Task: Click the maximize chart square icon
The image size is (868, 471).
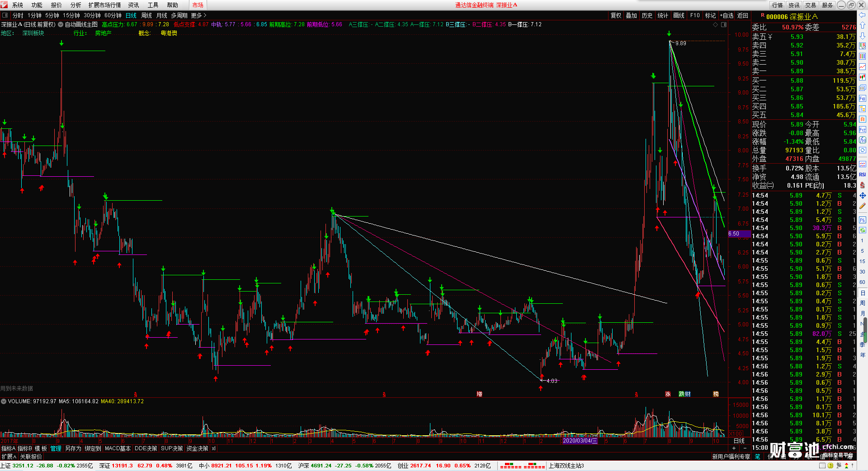Action: 723,24
